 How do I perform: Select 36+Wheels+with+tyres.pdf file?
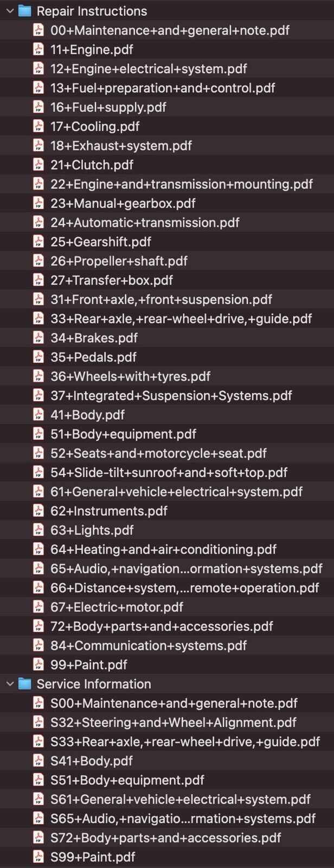(x=130, y=376)
